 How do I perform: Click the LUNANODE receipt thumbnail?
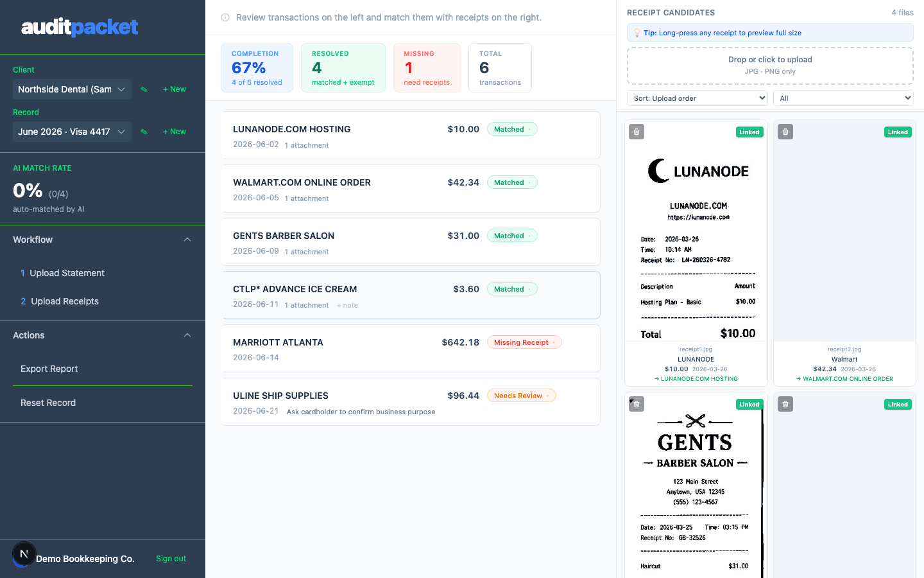[x=696, y=231]
